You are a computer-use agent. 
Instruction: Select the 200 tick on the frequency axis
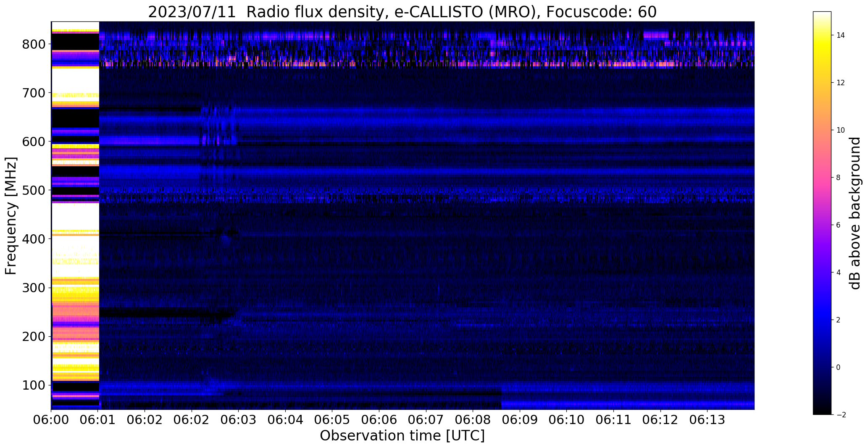(34, 336)
